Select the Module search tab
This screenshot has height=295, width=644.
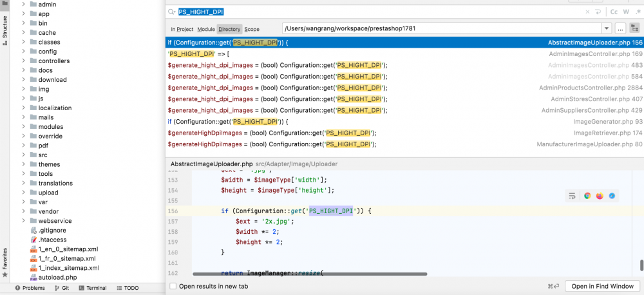206,29
